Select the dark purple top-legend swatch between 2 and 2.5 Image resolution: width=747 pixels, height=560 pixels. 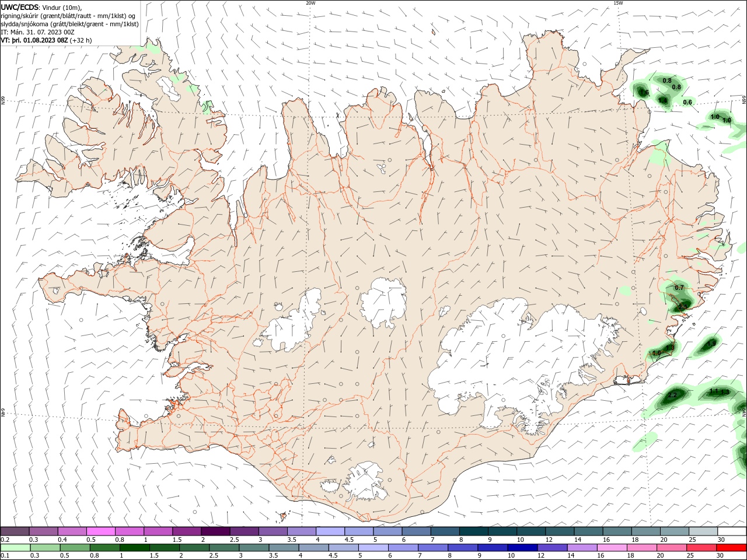215,531
